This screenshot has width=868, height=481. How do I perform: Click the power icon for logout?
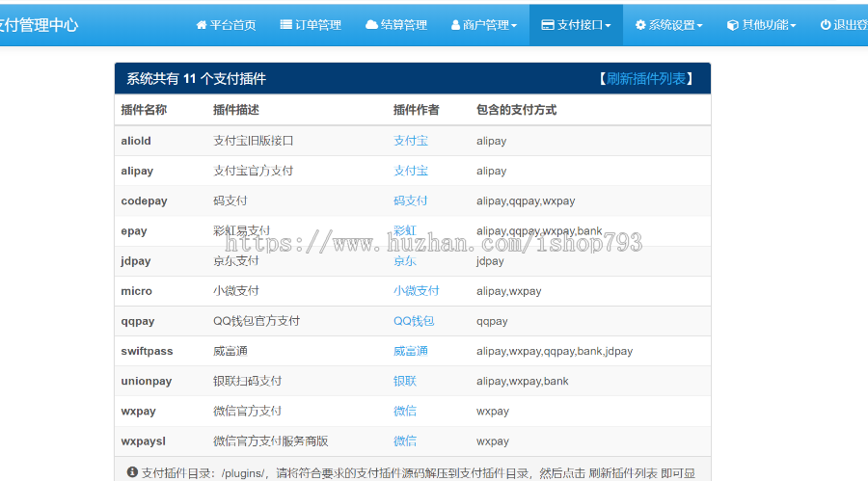826,25
